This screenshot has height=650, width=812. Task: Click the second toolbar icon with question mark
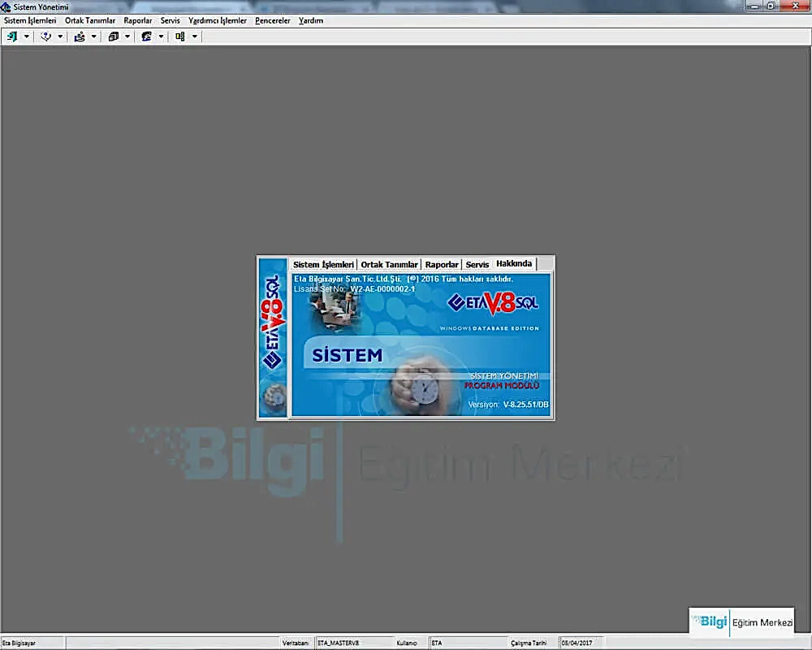(46, 37)
